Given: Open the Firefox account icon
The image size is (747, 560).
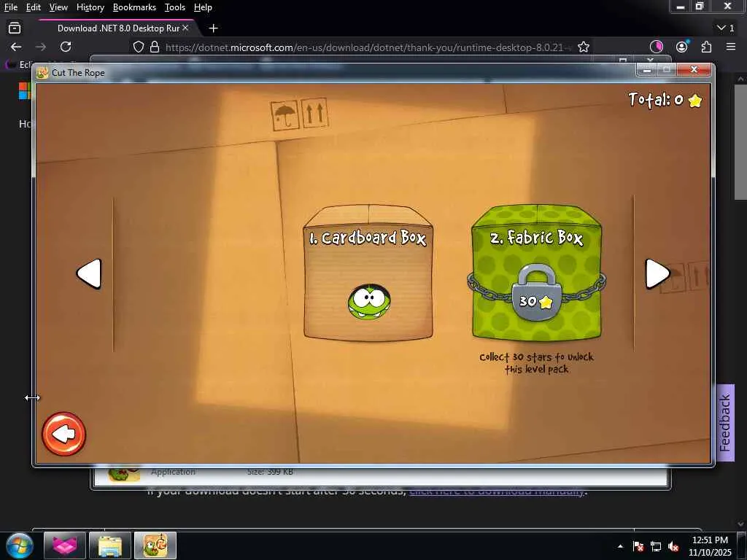Looking at the screenshot, I should (x=682, y=47).
